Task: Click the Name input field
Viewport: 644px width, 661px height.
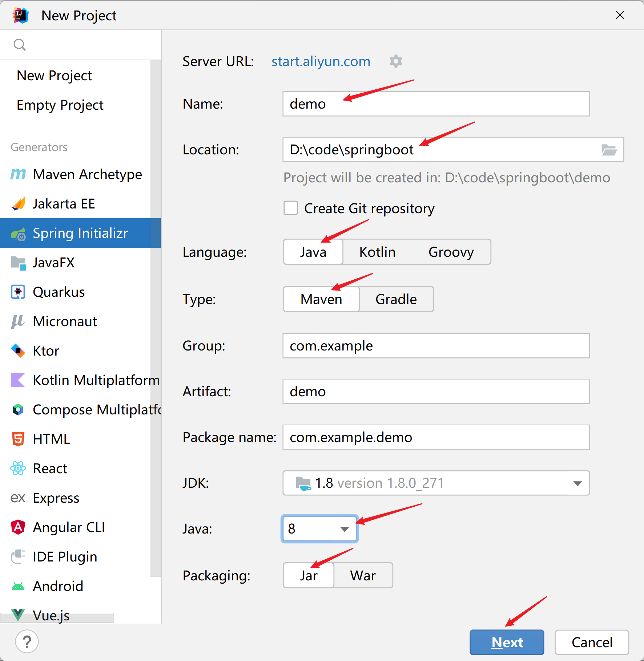Action: tap(436, 104)
